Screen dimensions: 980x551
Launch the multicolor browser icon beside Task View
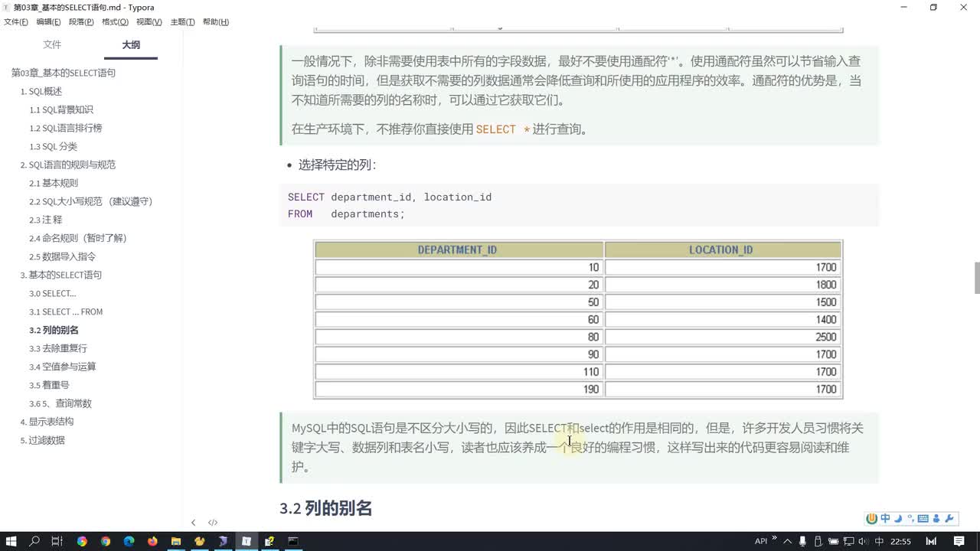click(82, 541)
